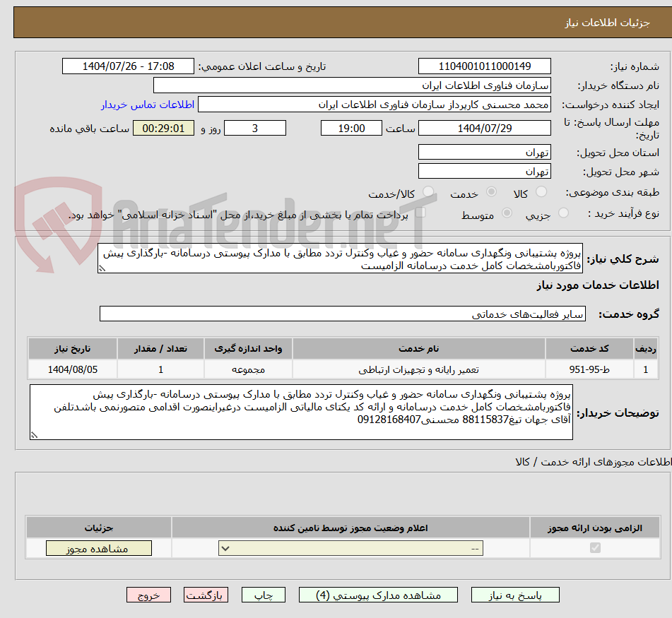Click the خروج exit button

pos(148,595)
